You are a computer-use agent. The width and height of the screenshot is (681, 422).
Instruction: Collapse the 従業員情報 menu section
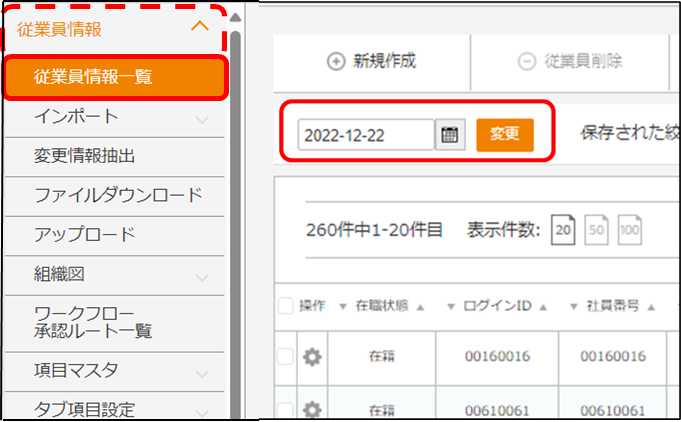(200, 28)
